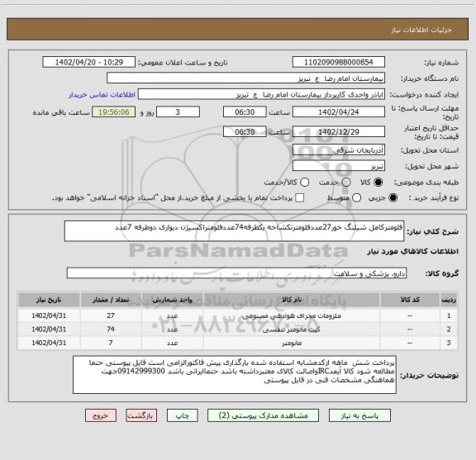Click the تعداد / مقدار column header
Image resolution: width=476 pixels, height=460 pixels.
(x=111, y=300)
